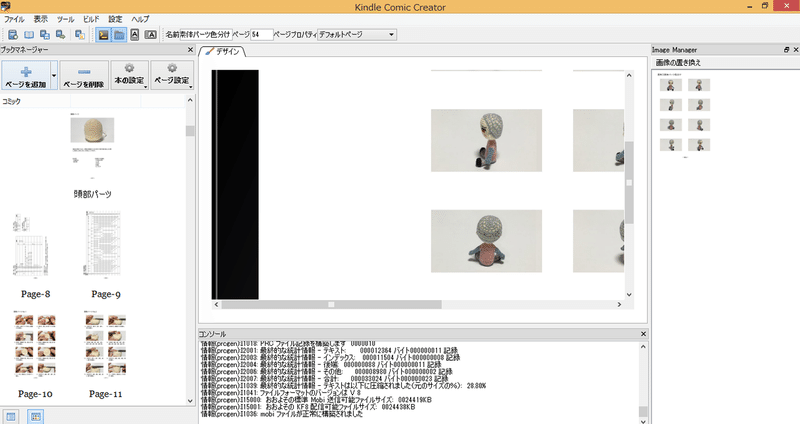Expand the ページを追加 dropdown arrow

(54, 76)
